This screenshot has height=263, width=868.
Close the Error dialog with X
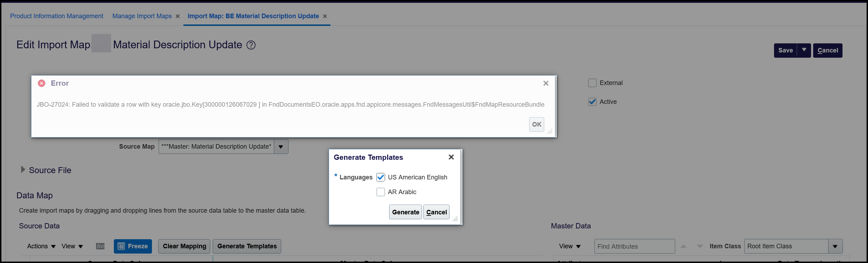pos(546,83)
